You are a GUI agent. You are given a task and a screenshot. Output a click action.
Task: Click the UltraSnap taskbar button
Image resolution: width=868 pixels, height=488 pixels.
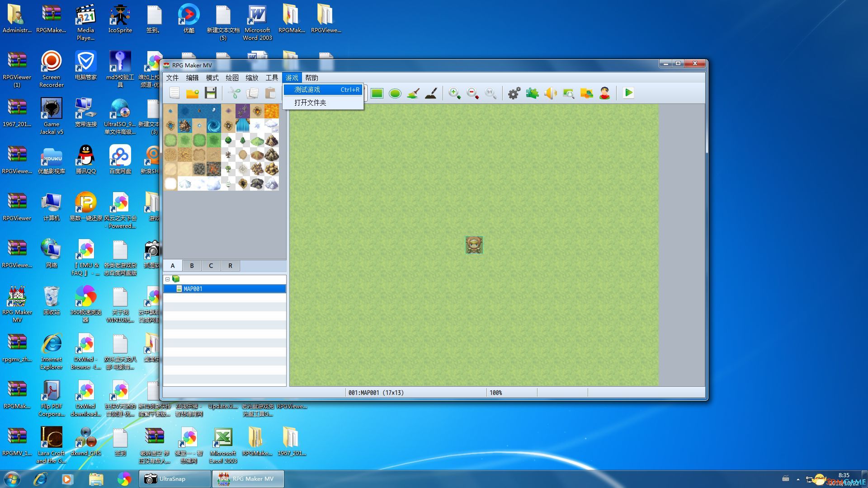[x=175, y=479]
